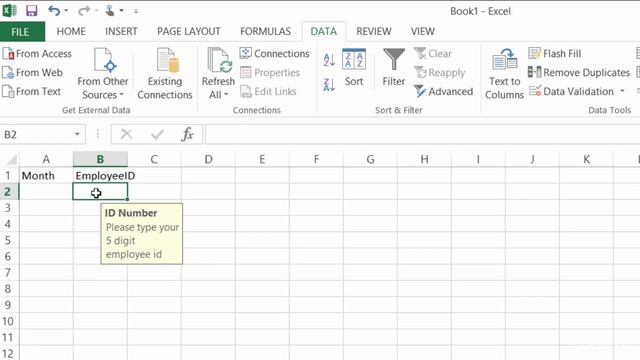Click the Excel application icon

(9, 11)
